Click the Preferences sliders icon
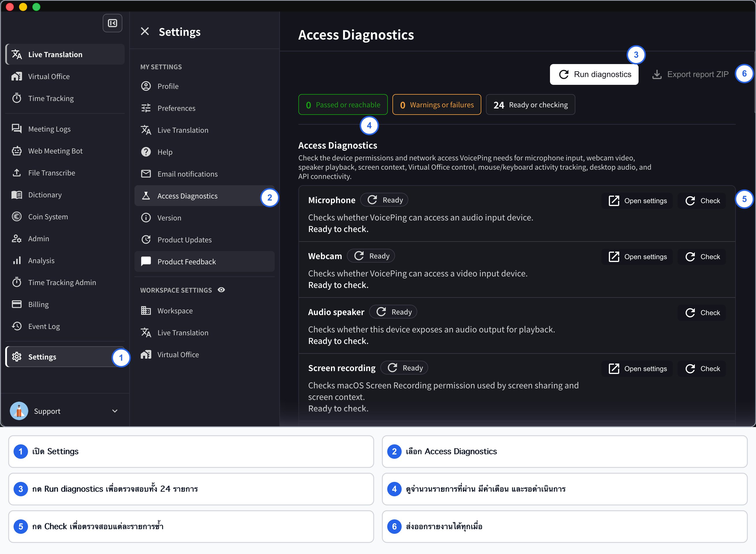This screenshot has height=554, width=756. pyautogui.click(x=146, y=108)
